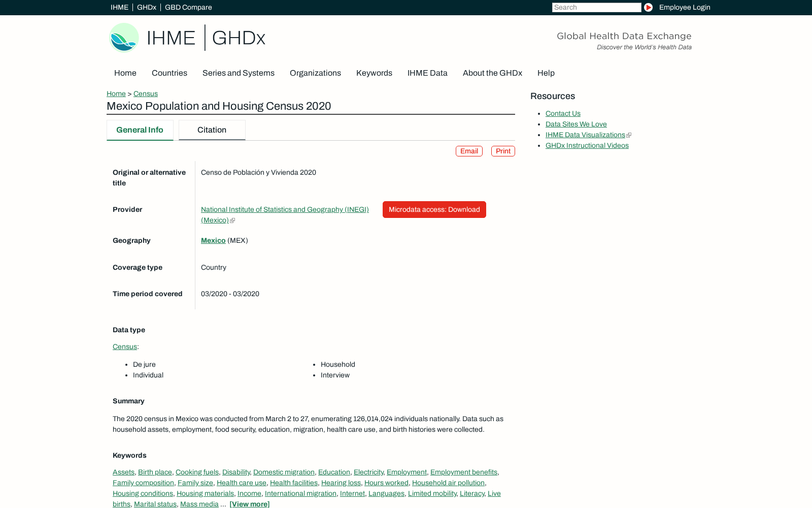Open the International migration keyword
The image size is (812, 508).
click(300, 493)
